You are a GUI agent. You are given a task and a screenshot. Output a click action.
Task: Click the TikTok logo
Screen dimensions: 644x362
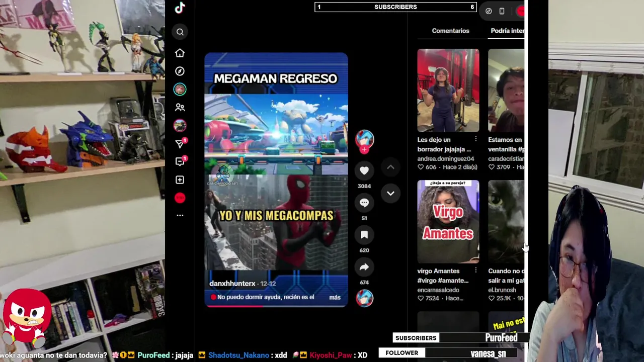point(180,8)
